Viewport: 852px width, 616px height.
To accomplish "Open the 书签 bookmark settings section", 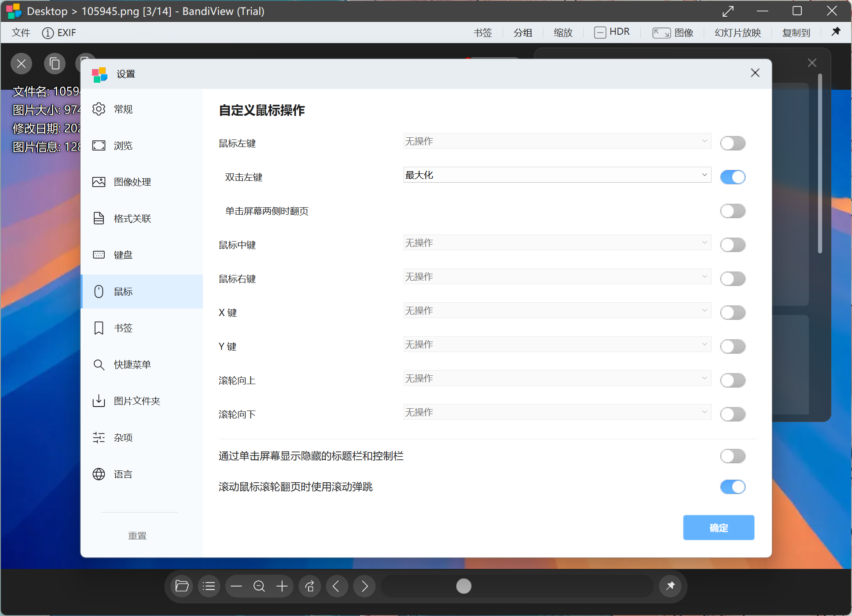I will [x=142, y=328].
